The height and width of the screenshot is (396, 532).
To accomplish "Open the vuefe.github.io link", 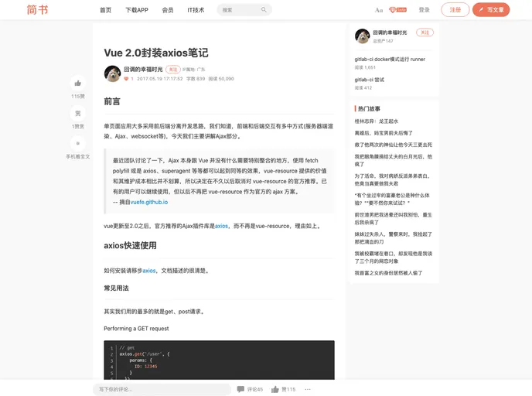I will pos(149,202).
